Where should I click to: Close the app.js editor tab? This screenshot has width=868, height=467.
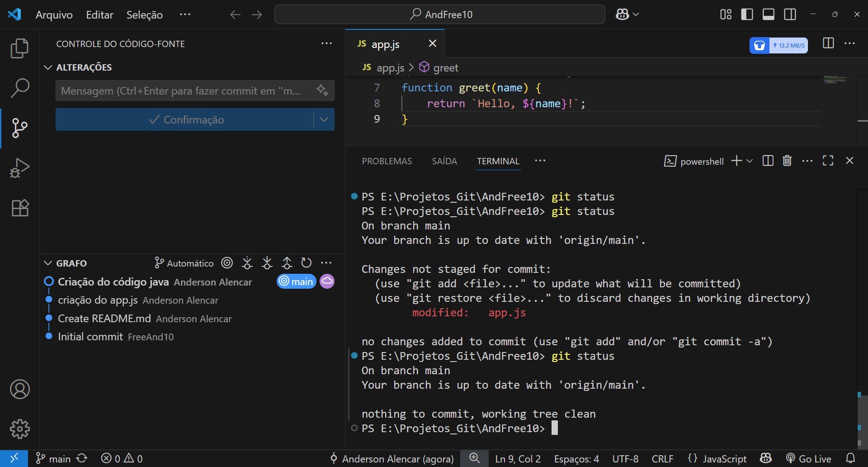click(433, 43)
